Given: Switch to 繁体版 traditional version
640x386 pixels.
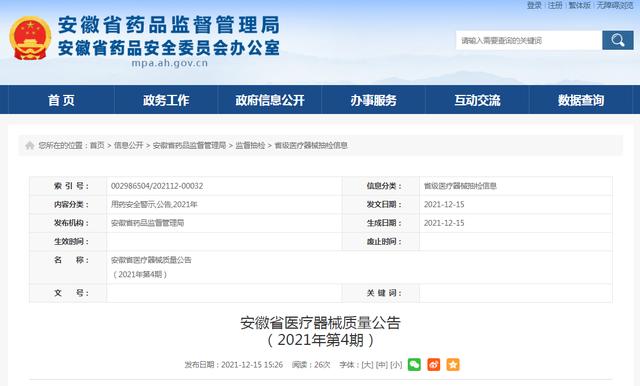Looking at the screenshot, I should pos(580,5).
